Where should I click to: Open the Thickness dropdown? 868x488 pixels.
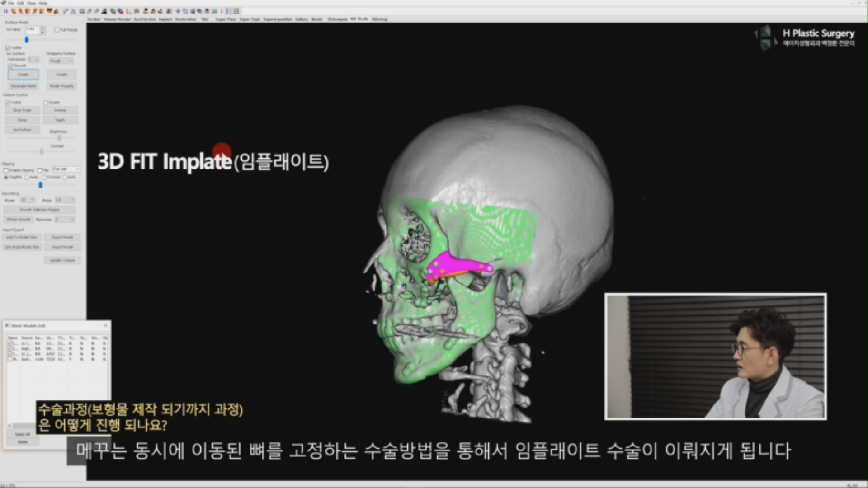65,220
